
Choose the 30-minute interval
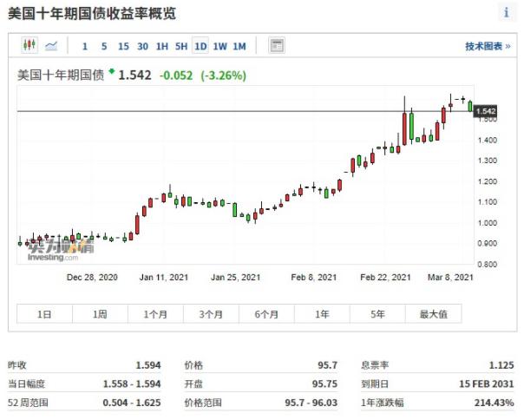point(142,46)
